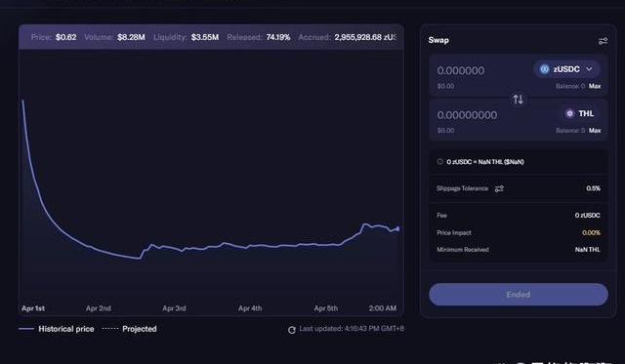Screen dimensions: 625x364
Task: Click the Apr 3rd axis label
Action: coord(174,308)
